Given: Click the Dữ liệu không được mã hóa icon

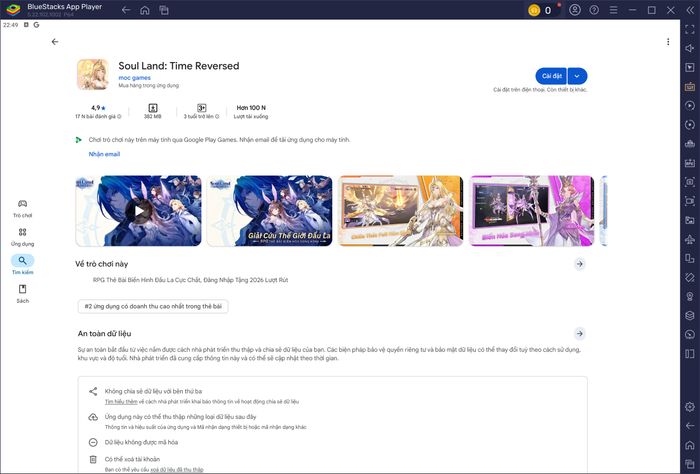Looking at the screenshot, I should pos(93,442).
